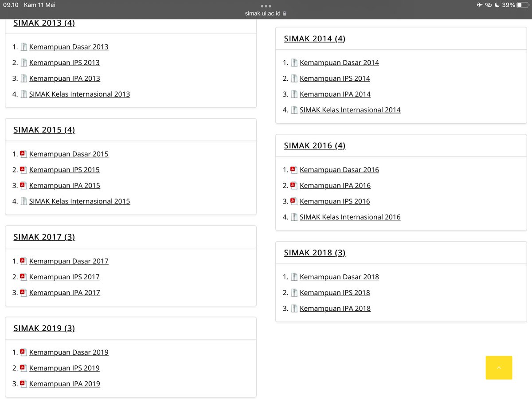Open Kemampuan Dasar 2015 link
Image resolution: width=532 pixels, height=399 pixels.
pos(69,154)
